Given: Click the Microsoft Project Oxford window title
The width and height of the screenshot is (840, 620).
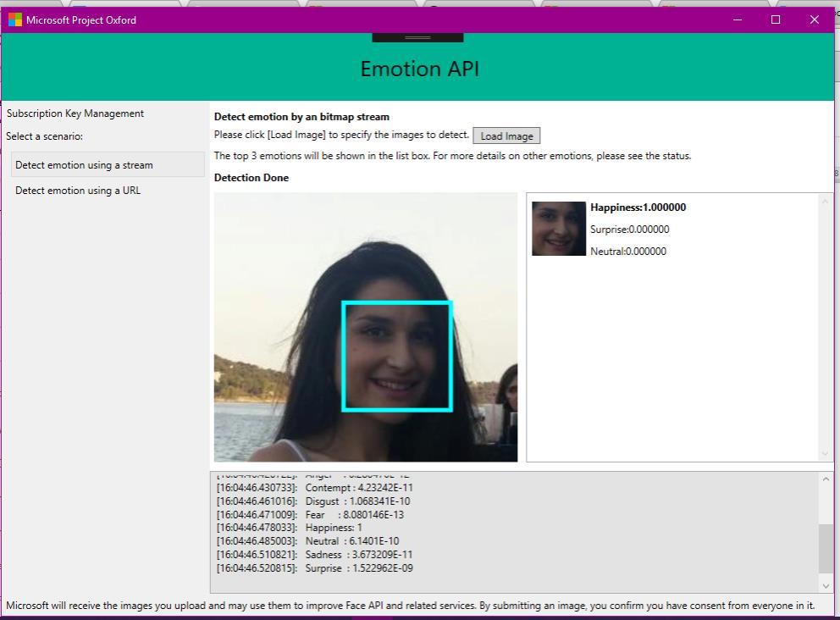Looking at the screenshot, I should (x=81, y=19).
